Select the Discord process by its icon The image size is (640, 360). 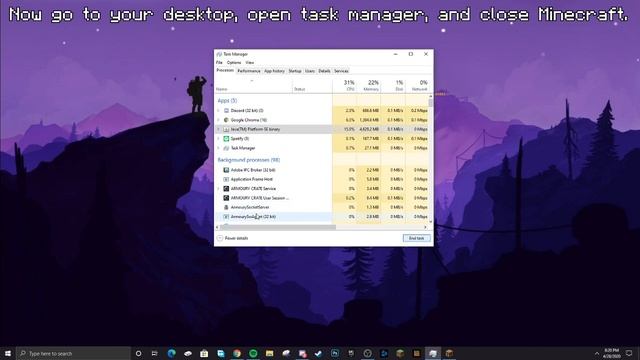(x=226, y=111)
